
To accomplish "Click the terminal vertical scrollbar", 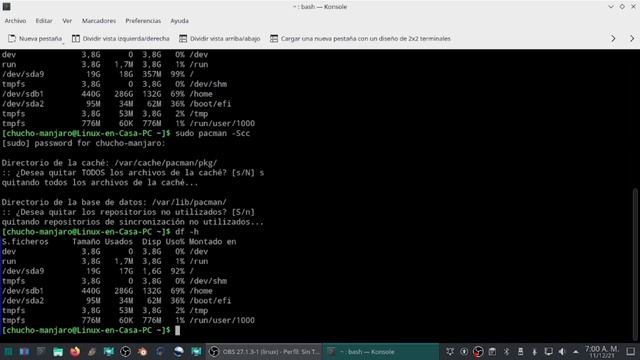I will 636,263.
